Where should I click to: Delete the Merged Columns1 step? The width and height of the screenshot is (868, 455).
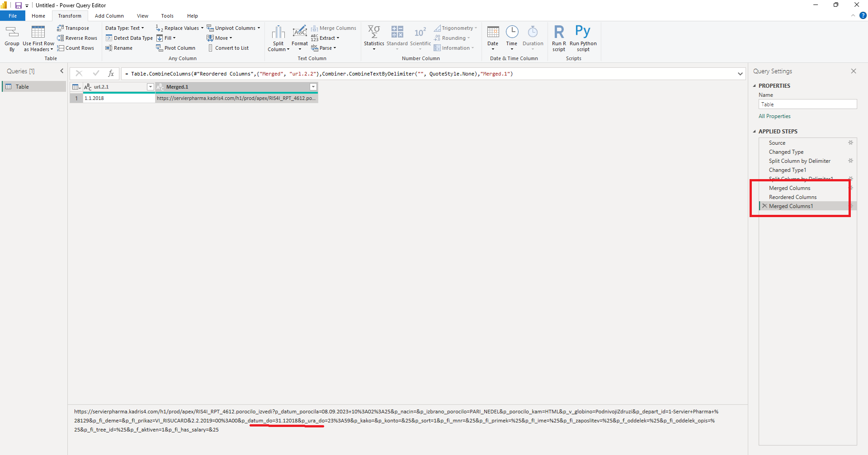click(x=764, y=206)
